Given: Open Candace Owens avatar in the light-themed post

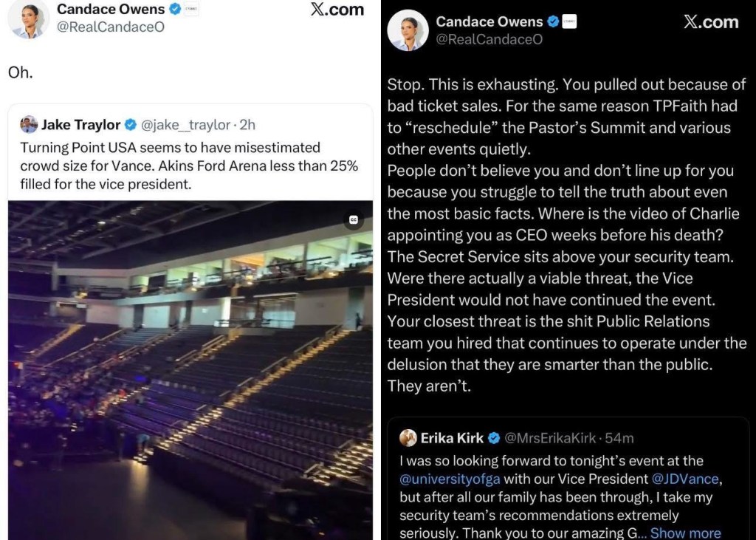Looking at the screenshot, I should tap(30, 18).
